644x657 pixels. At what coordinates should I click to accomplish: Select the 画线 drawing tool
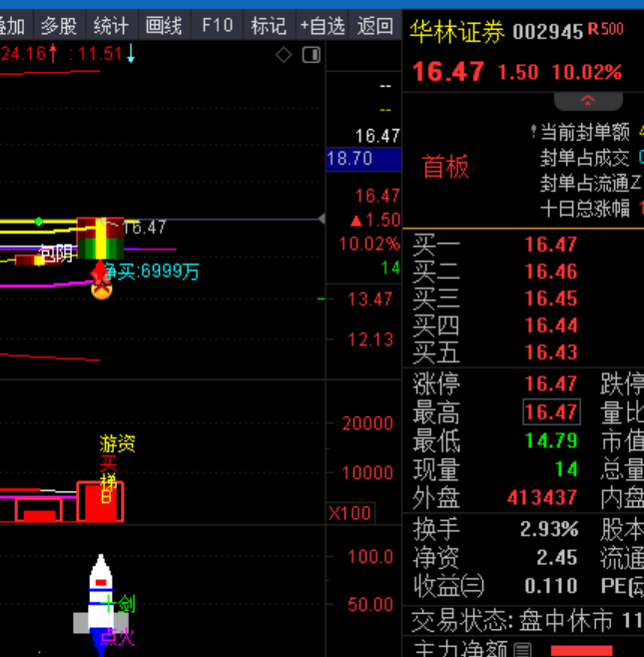tap(165, 26)
